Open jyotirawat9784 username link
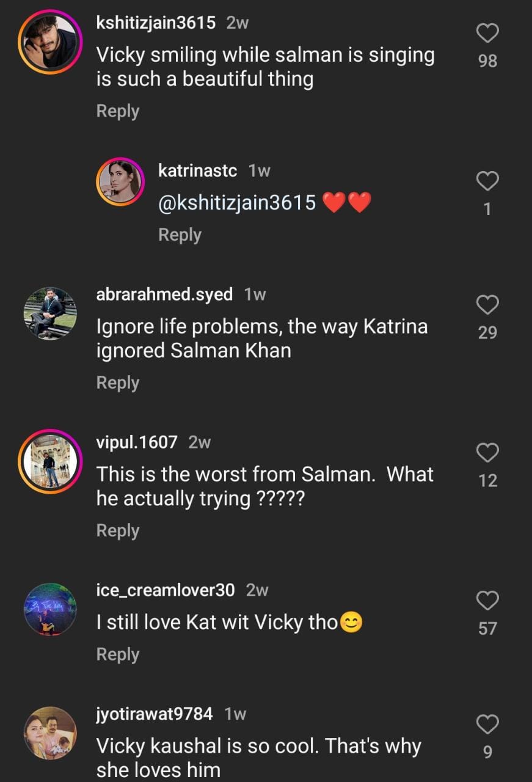 (x=155, y=714)
